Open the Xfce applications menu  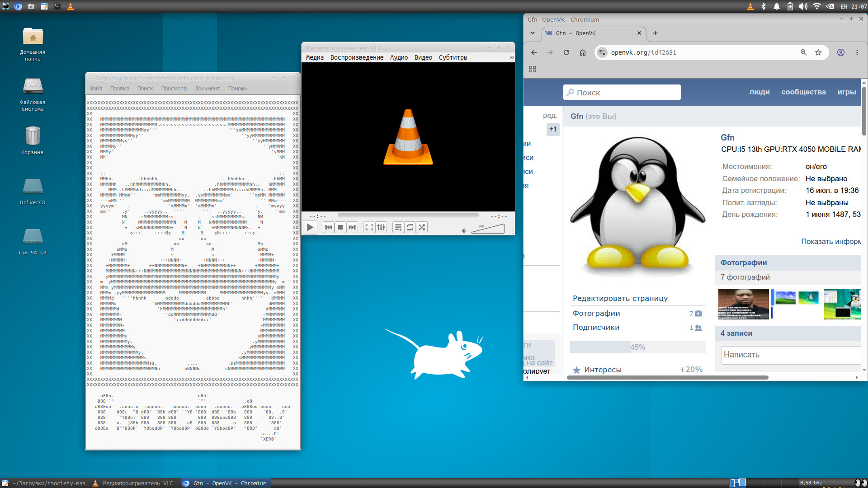pyautogui.click(x=6, y=6)
